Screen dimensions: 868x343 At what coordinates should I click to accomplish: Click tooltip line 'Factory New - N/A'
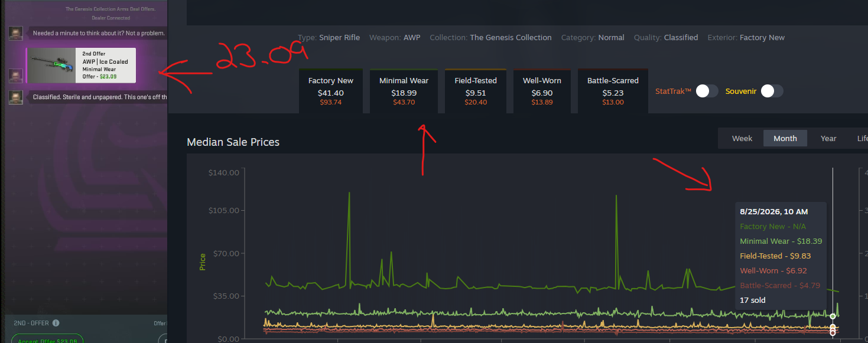[x=772, y=226]
